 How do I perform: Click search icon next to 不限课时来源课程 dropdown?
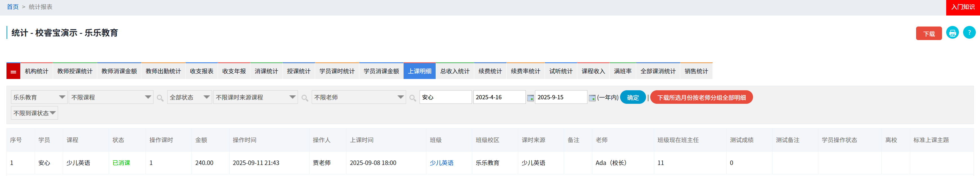click(x=305, y=98)
